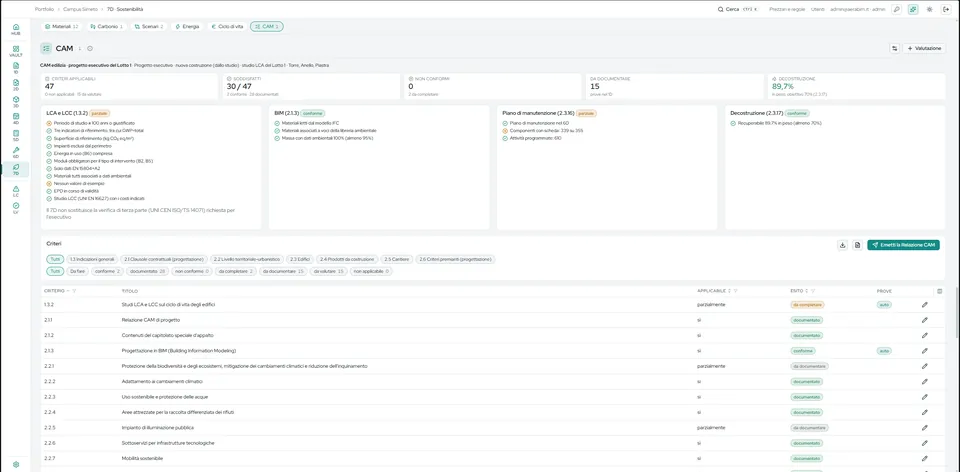Click 'auto' badge in row 2.1.3
Viewport: 960px width, 472px height.
click(884, 351)
